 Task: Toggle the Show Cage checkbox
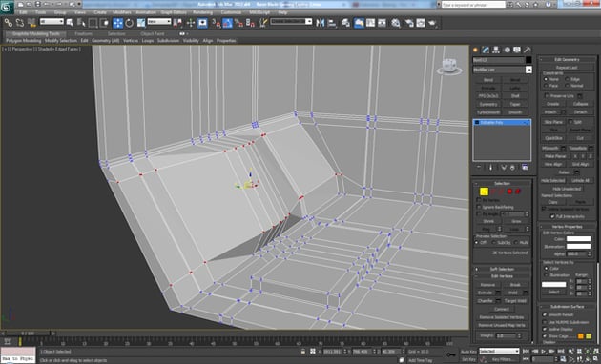tap(545, 336)
